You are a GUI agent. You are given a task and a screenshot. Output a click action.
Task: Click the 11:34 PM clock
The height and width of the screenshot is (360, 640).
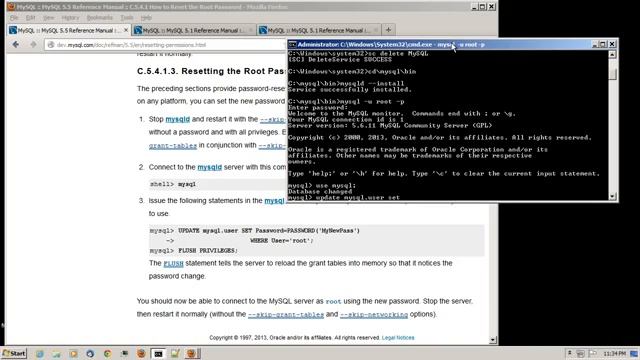pyautogui.click(x=614, y=353)
